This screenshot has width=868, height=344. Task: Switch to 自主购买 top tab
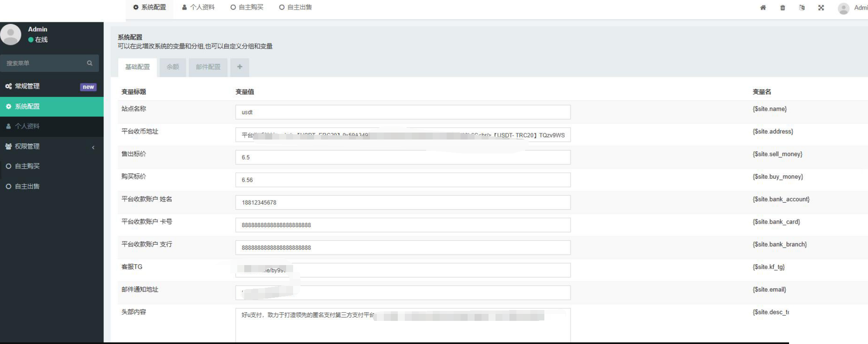point(247,7)
